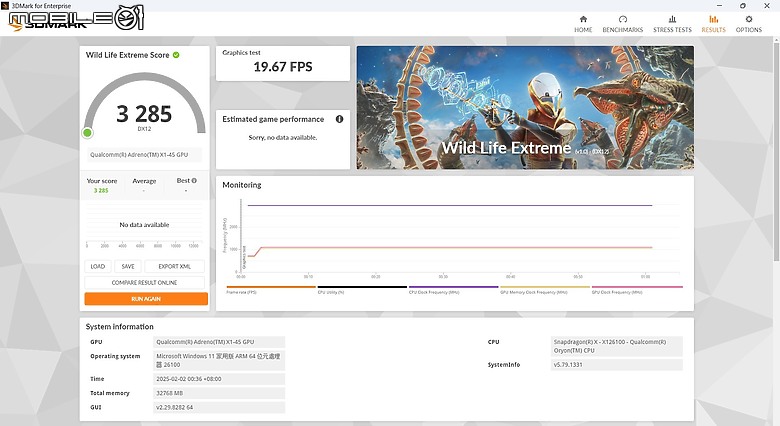Toggle the CPU Clock Frequency legend
Viewport: 780px width, 426px height.
point(453,290)
